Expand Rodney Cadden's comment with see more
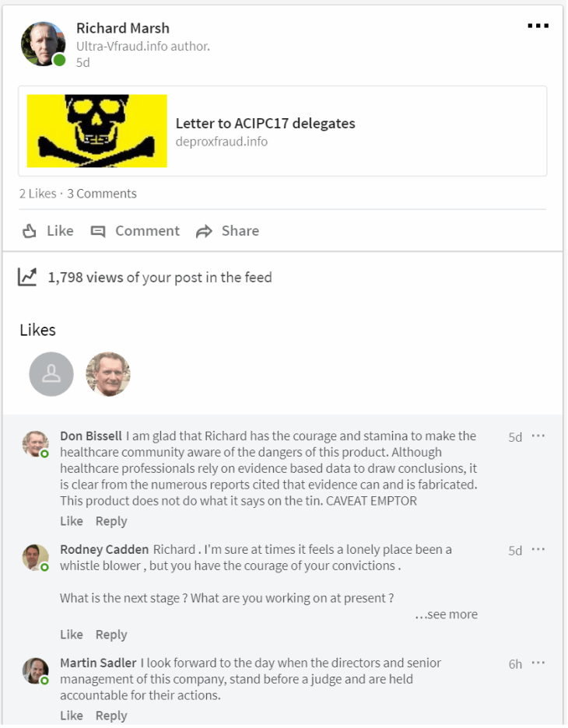 click(x=446, y=614)
